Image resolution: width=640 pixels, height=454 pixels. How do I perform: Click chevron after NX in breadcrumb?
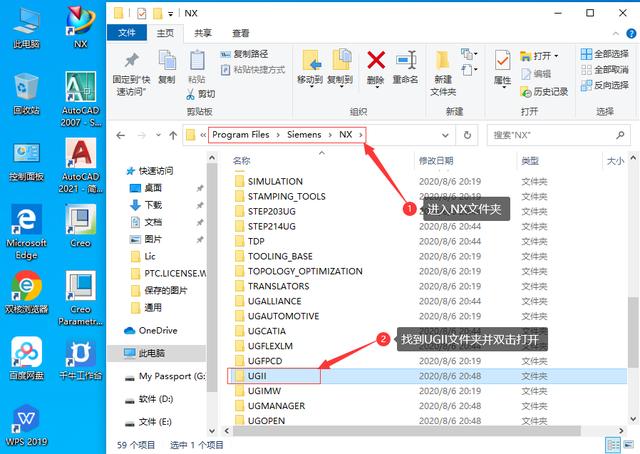(x=360, y=135)
